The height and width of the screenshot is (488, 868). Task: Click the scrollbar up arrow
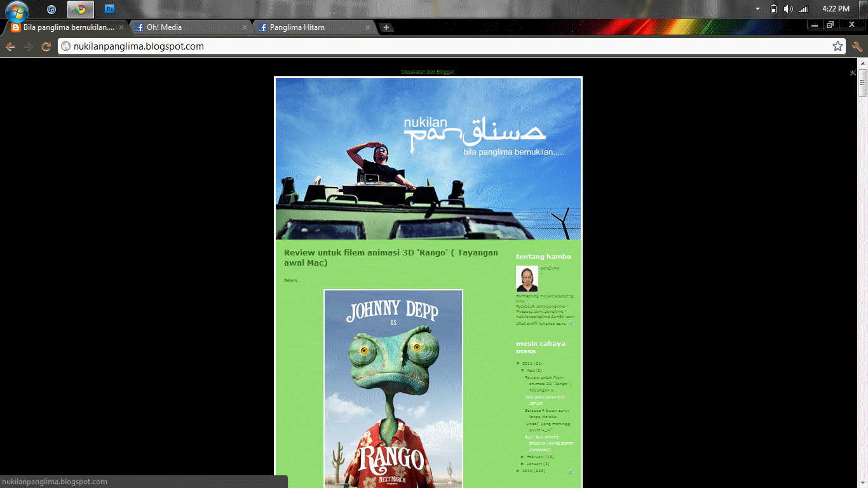(863, 63)
